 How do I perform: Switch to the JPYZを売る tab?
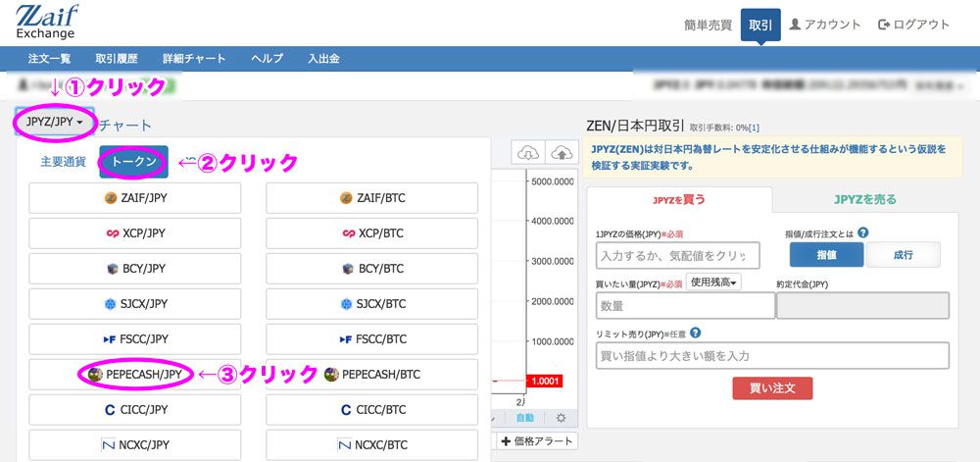[x=865, y=200]
